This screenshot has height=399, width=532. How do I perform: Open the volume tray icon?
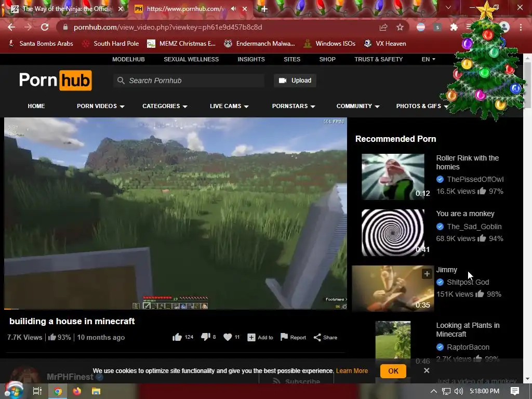coord(458,391)
